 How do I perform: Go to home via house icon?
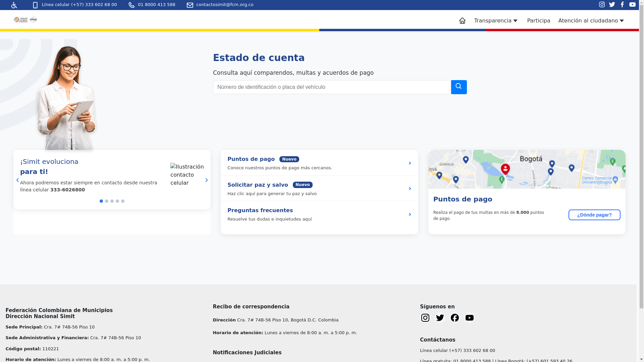point(462,21)
